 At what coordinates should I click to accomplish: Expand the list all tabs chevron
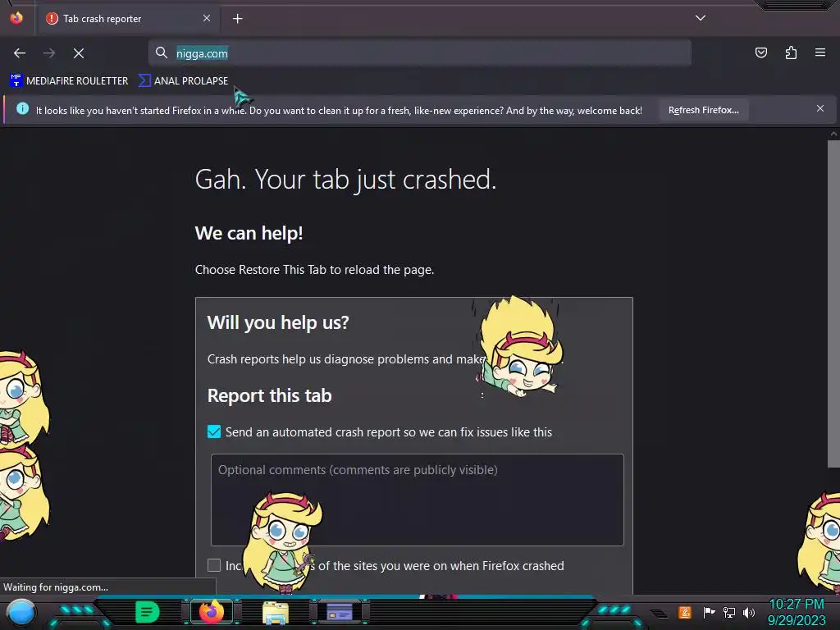[x=701, y=18]
